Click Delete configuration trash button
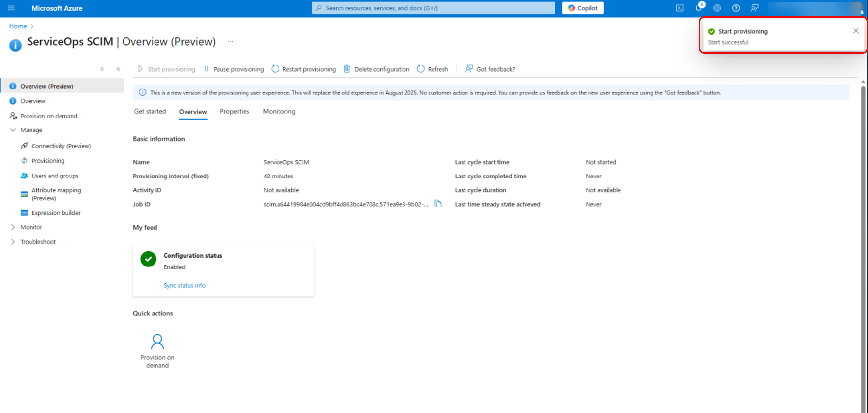The height and width of the screenshot is (413, 868). pyautogui.click(x=376, y=69)
